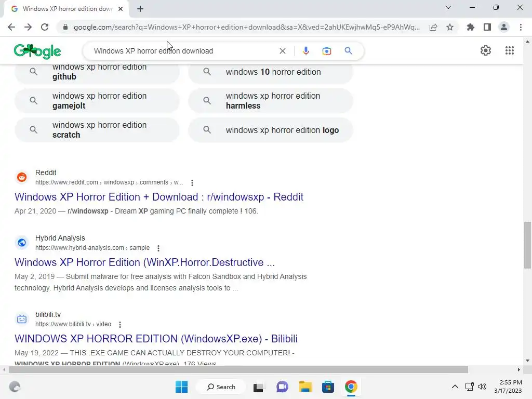
Task: Clear the Google search box
Action: coord(282,51)
